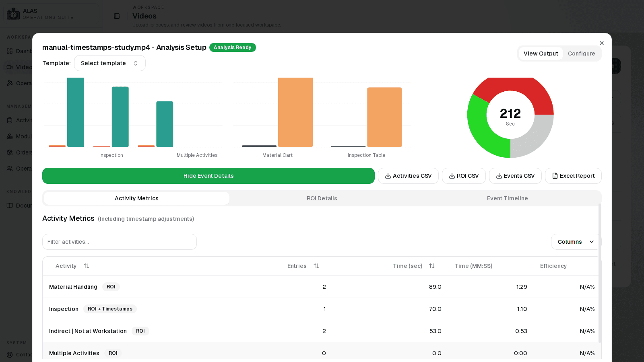This screenshot has height=362, width=644.
Task: Open the Event Timeline tab
Action: (x=507, y=198)
